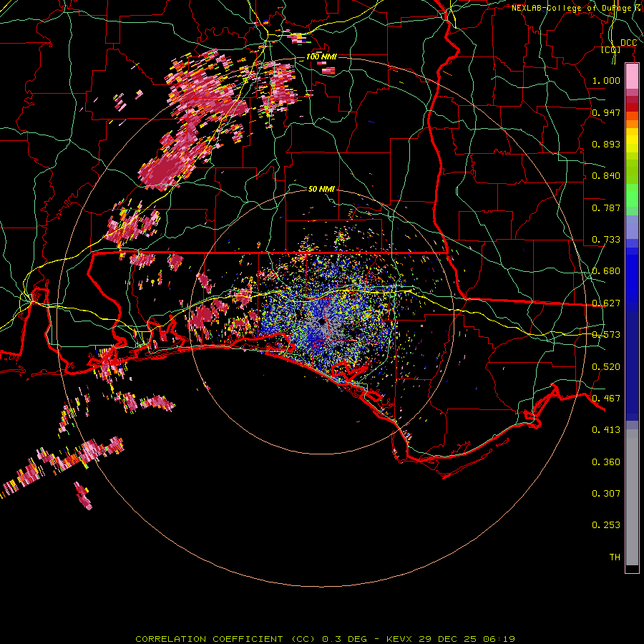Click the 100 NMI range ring label
This screenshot has height=644, width=644.
click(x=321, y=57)
